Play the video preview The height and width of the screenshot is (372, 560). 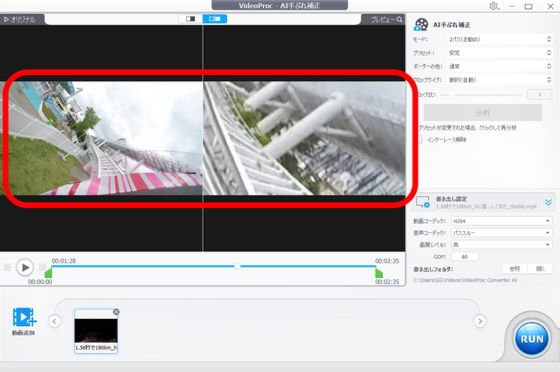click(x=25, y=267)
